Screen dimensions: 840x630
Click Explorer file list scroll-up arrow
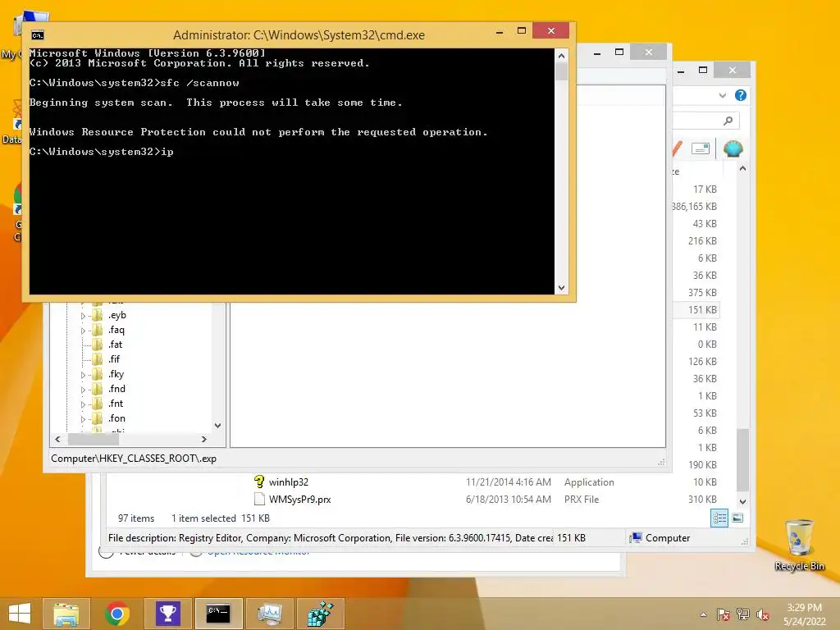coord(742,168)
